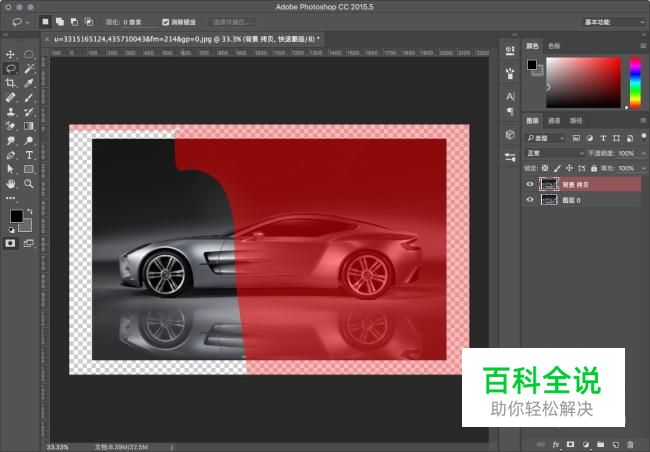This screenshot has width=650, height=452.
Task: Click the 选择并遮住 button
Action: click(x=231, y=21)
